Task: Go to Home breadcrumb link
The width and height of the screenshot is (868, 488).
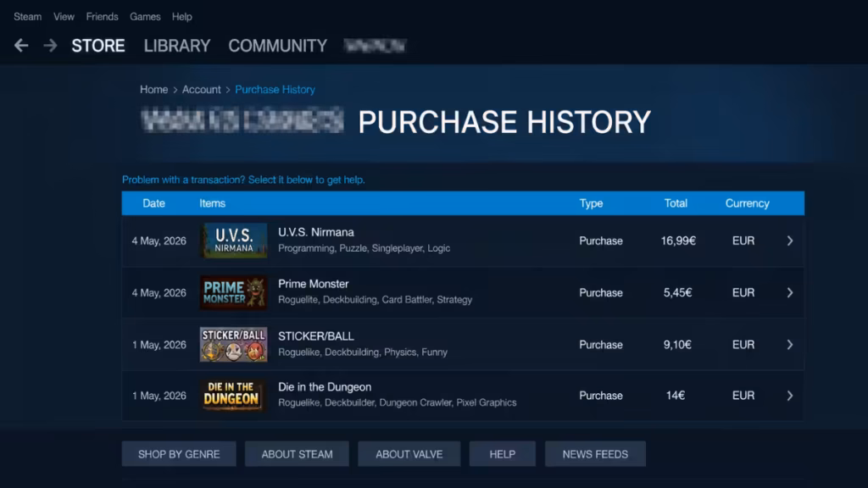Action: [x=154, y=90]
